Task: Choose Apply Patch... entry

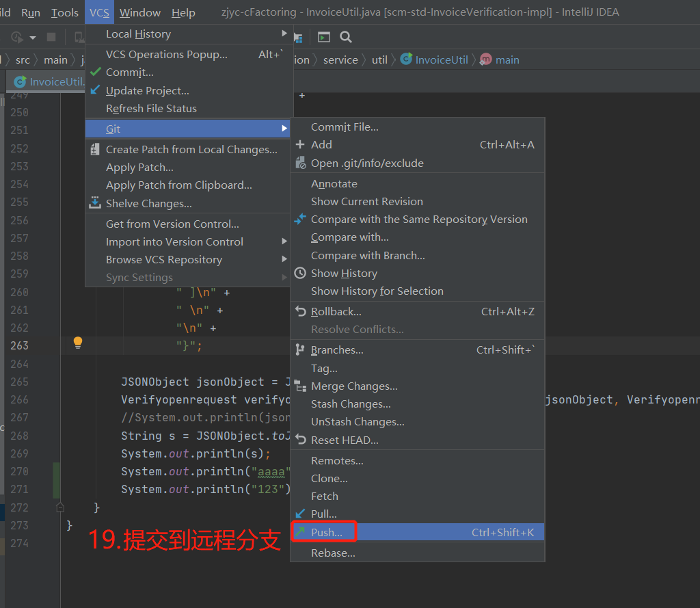Action: (188, 167)
